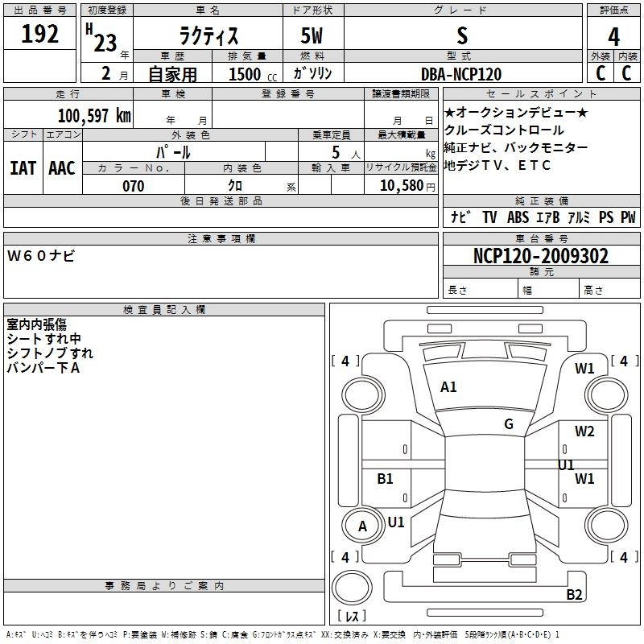Click the アルミ alloy wheel mark
644x644 pixels.
[579, 217]
